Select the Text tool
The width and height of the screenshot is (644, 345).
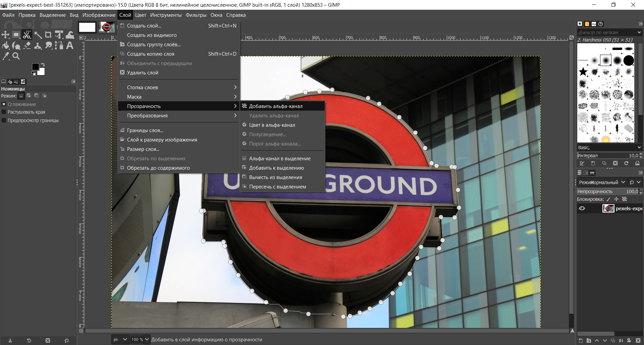70,46
